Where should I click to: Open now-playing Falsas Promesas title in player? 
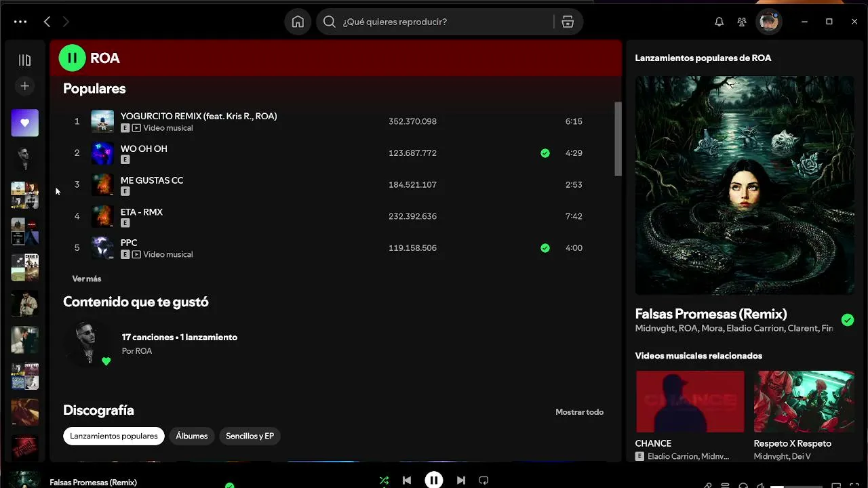point(93,483)
